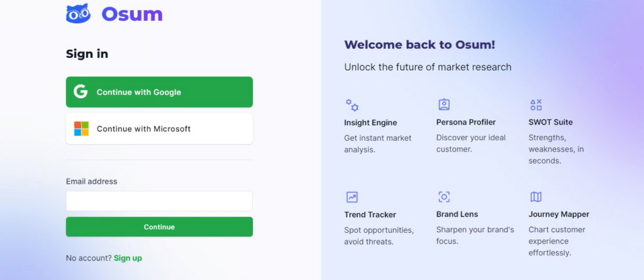Image resolution: width=644 pixels, height=280 pixels.
Task: Continue with Google sign-in button
Action: (x=159, y=92)
